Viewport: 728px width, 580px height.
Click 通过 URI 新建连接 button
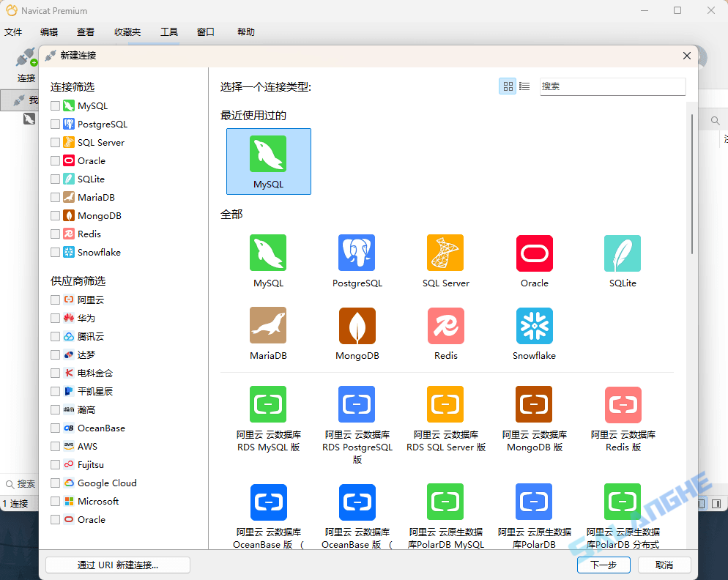pyautogui.click(x=117, y=565)
